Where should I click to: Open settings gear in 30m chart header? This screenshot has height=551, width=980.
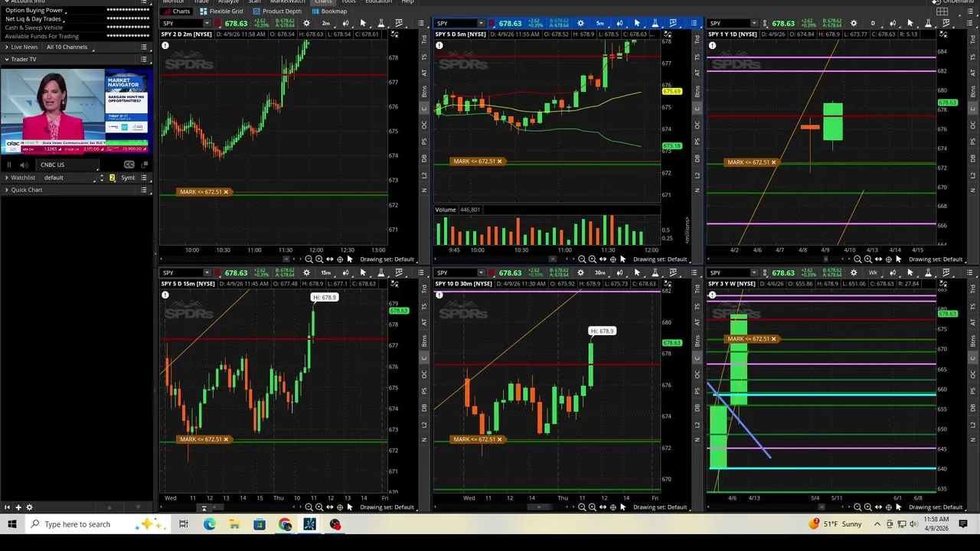click(580, 272)
